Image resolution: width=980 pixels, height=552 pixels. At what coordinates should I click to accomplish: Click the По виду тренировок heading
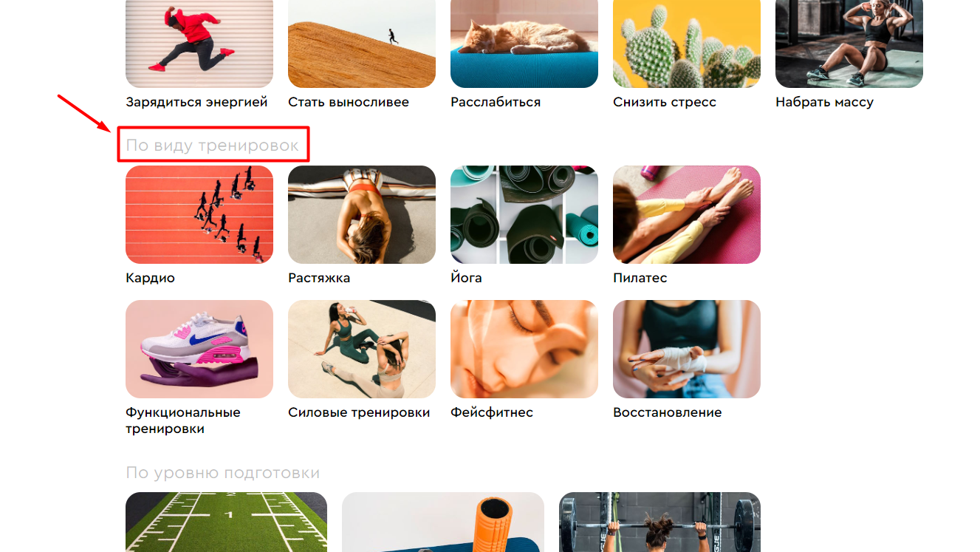[213, 145]
